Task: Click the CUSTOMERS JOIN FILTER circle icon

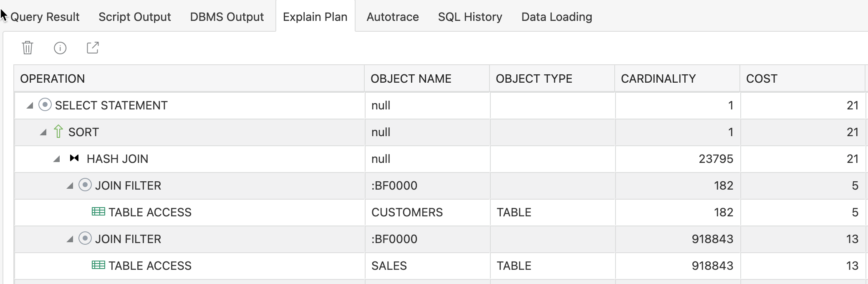Action: coord(85,185)
